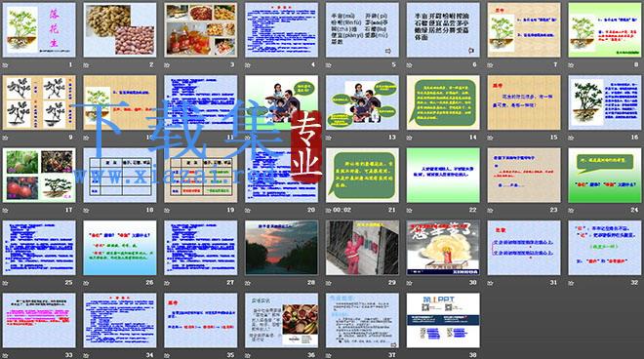The width and height of the screenshot is (644, 359).
Task: Select slide 19 containing the comparison table
Action: click(201, 176)
